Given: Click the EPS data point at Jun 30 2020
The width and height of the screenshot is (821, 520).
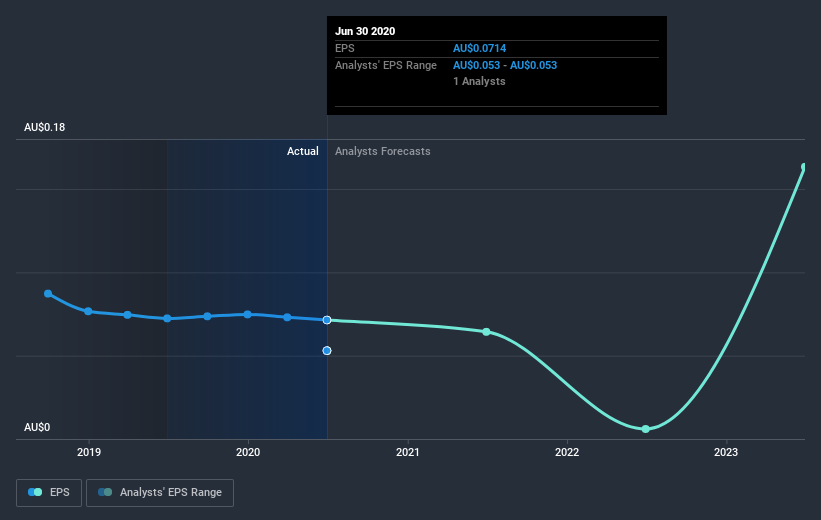Looking at the screenshot, I should click(327, 320).
